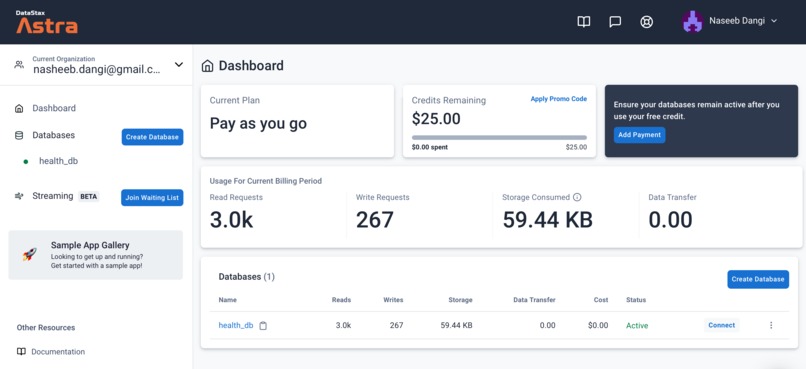The image size is (806, 369).
Task: Open the chat bubble icon in header
Action: click(x=615, y=22)
